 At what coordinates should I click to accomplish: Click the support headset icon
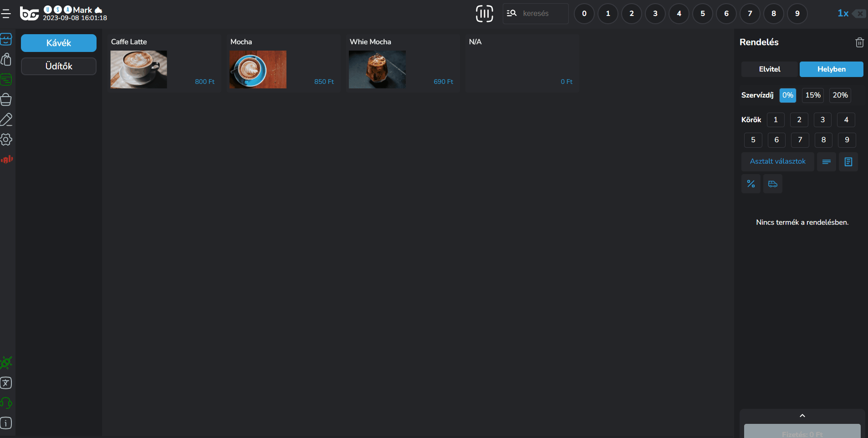click(6, 403)
